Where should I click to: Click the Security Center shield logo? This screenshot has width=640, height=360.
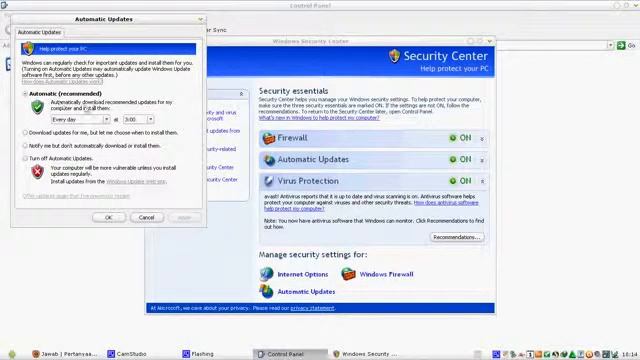click(394, 56)
